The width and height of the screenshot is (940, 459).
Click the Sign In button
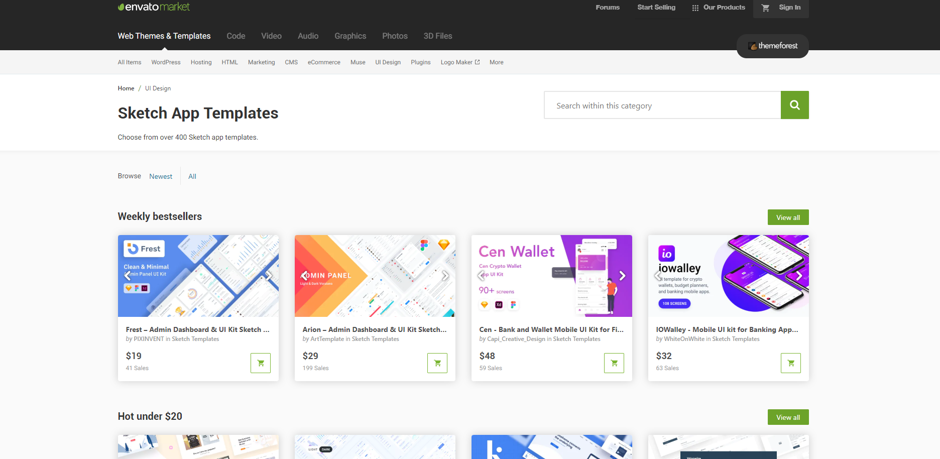[x=790, y=8]
